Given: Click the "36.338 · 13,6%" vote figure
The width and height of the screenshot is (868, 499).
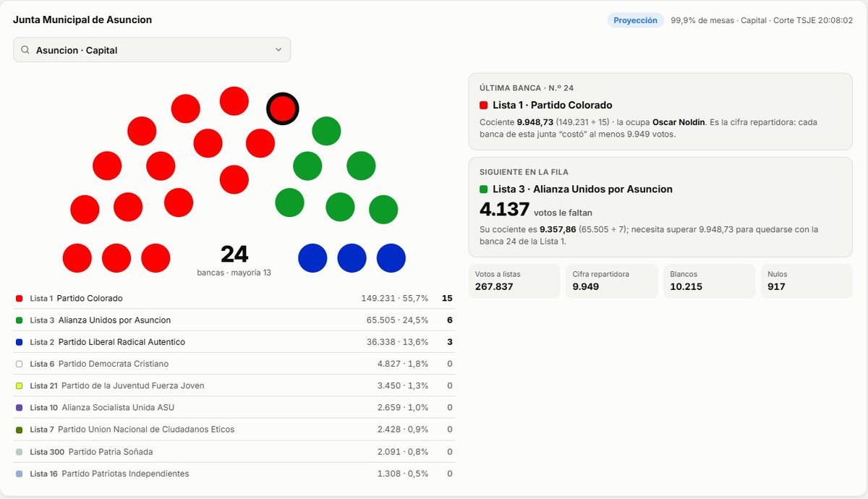Looking at the screenshot, I should tap(398, 342).
